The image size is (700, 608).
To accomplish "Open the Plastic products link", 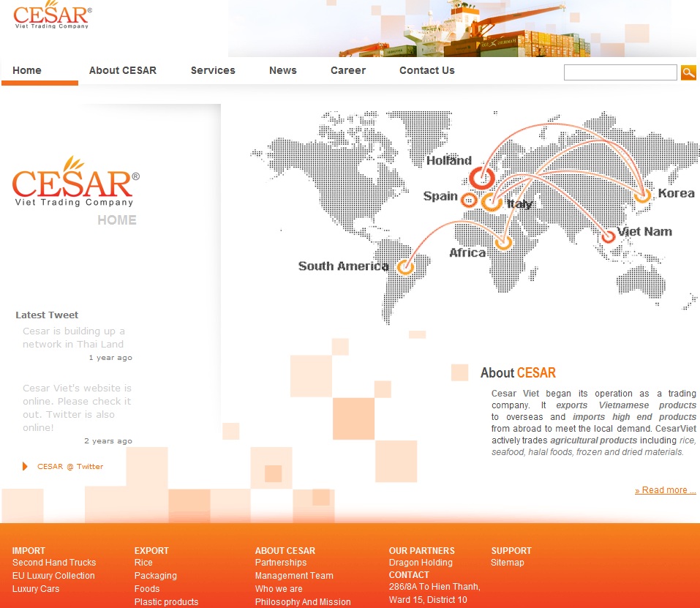I will click(166, 601).
